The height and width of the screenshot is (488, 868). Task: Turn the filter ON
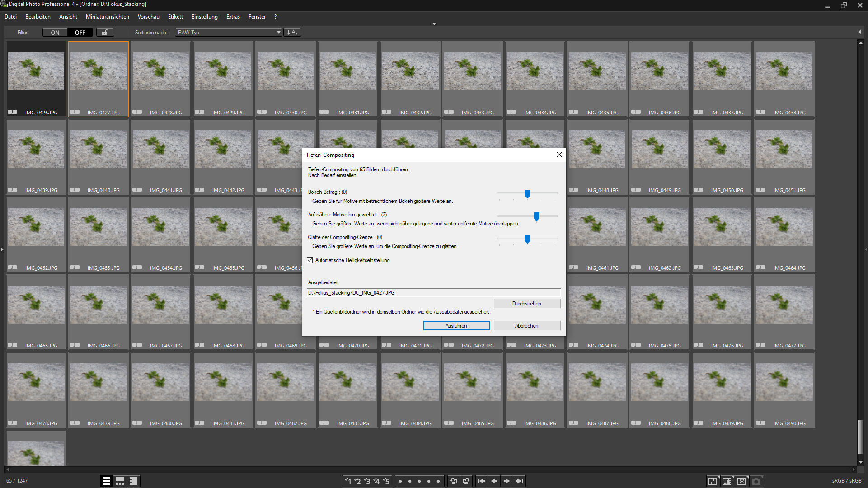[55, 33]
